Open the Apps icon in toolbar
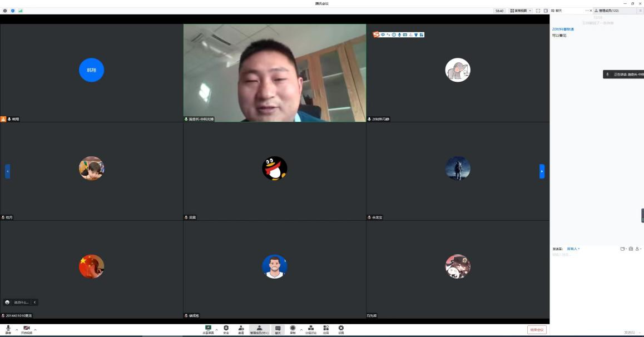The image size is (644, 337). tap(326, 329)
